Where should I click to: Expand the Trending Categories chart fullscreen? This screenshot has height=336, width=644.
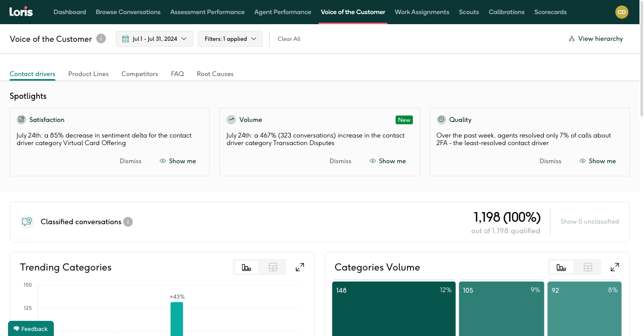[300, 267]
